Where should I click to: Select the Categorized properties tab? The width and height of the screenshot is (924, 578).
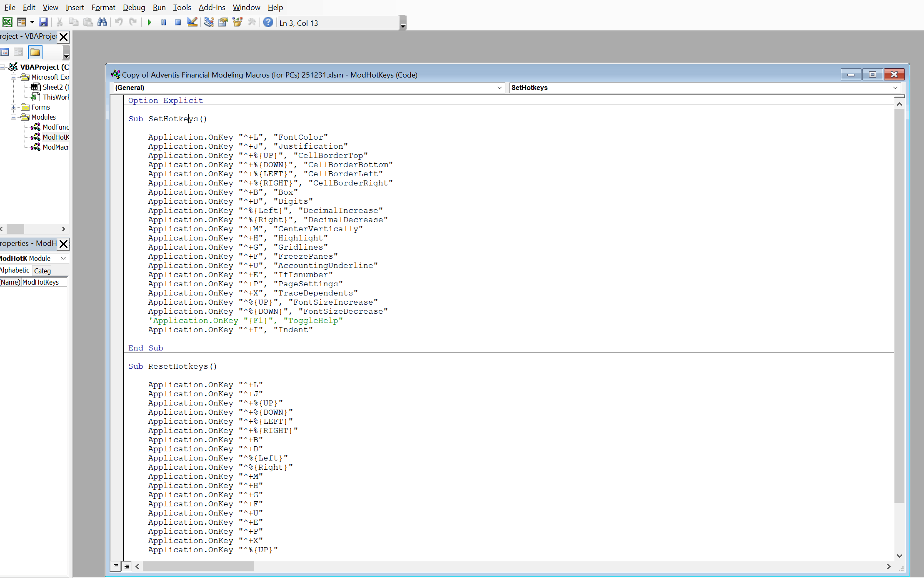click(42, 271)
